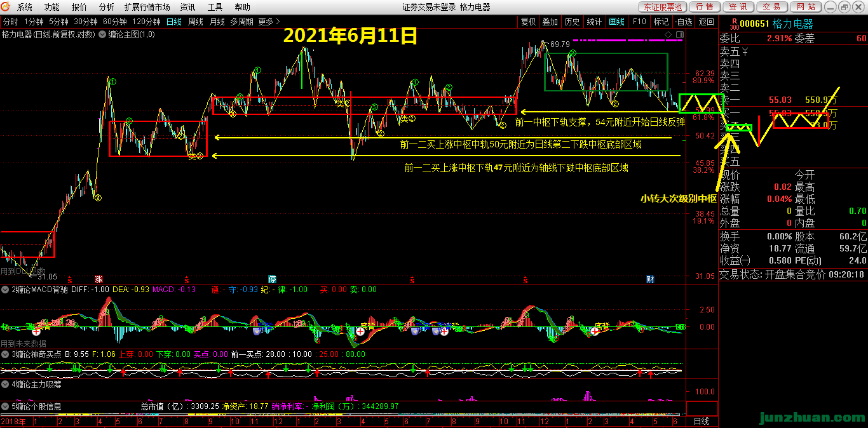Click the 行情 quotes button
The width and height of the screenshot is (868, 428).
pyautogui.click(x=704, y=7)
